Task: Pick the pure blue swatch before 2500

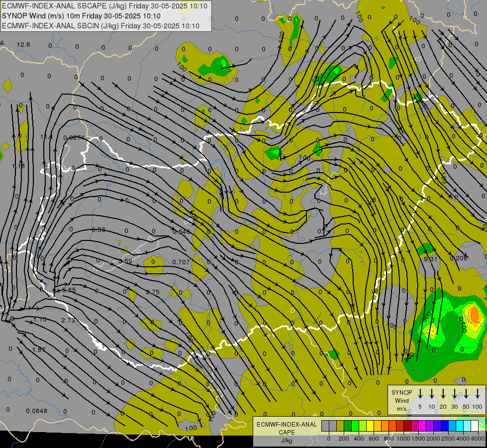Action: coord(445,426)
